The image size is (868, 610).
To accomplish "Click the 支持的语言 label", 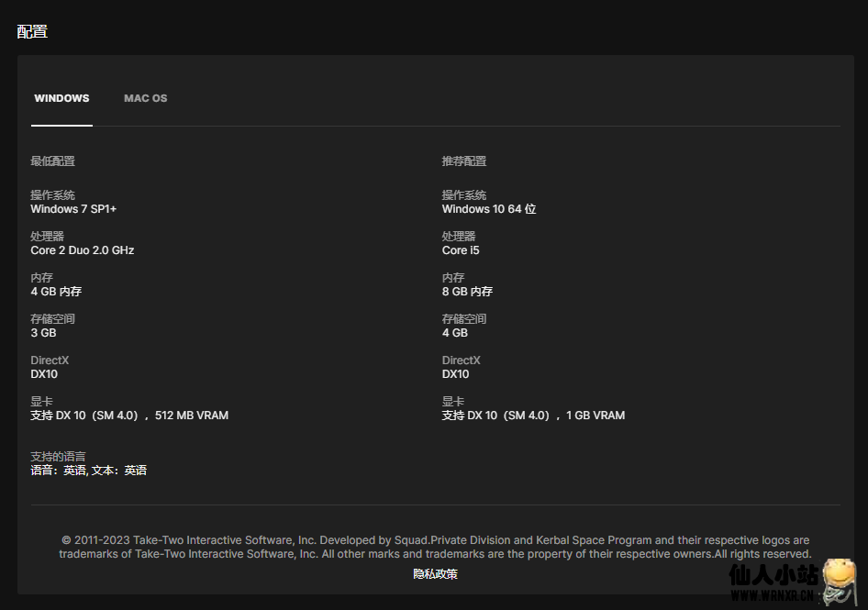I will pyautogui.click(x=58, y=457).
